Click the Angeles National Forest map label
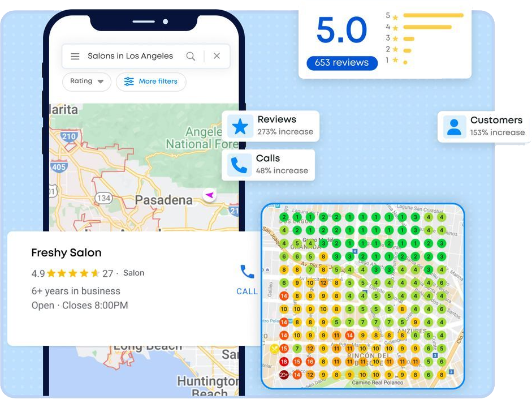Screen dimensions: 532x399 tap(202, 138)
